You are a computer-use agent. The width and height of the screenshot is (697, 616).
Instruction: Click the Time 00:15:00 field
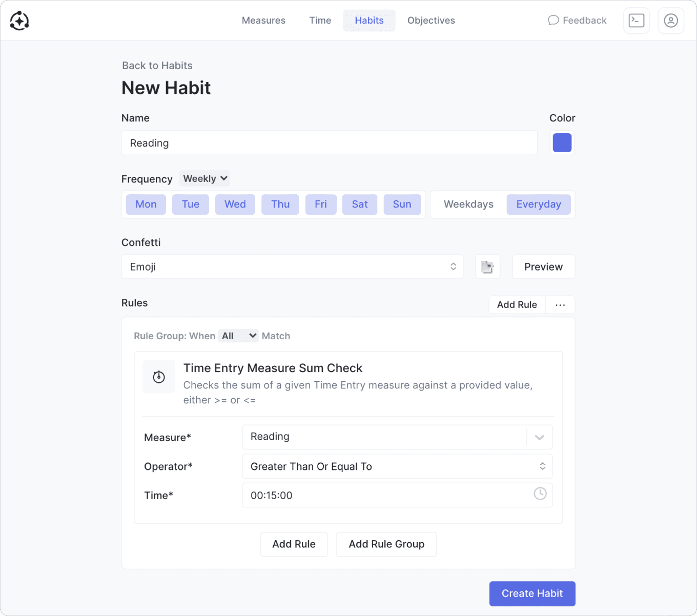[x=397, y=495]
